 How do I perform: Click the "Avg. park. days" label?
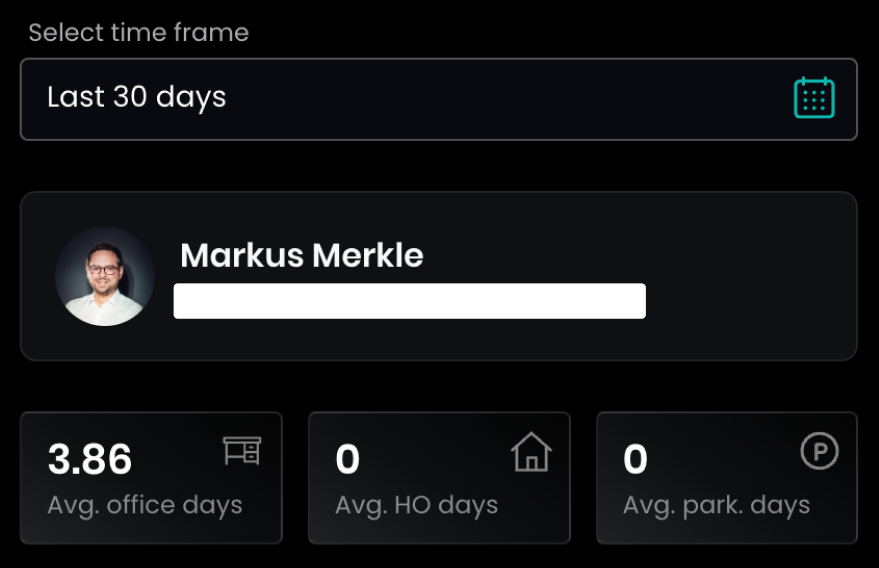point(716,505)
